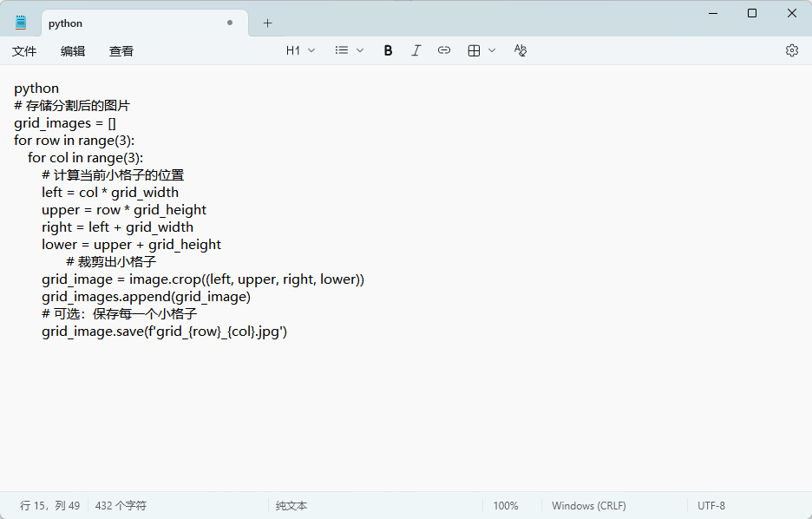Click the comment '# 存储分割后的图片'
Viewport: 812px width, 519px height.
72,106
